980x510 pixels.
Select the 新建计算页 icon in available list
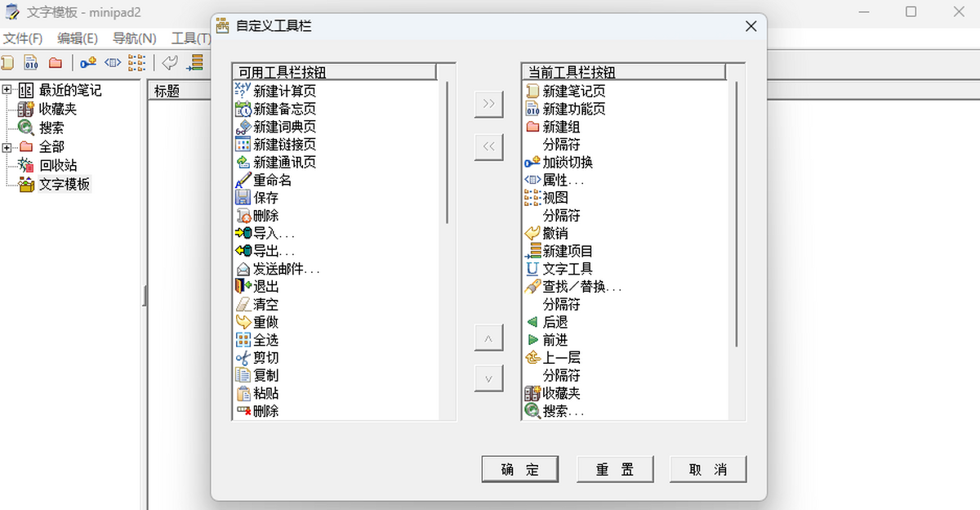point(243,91)
